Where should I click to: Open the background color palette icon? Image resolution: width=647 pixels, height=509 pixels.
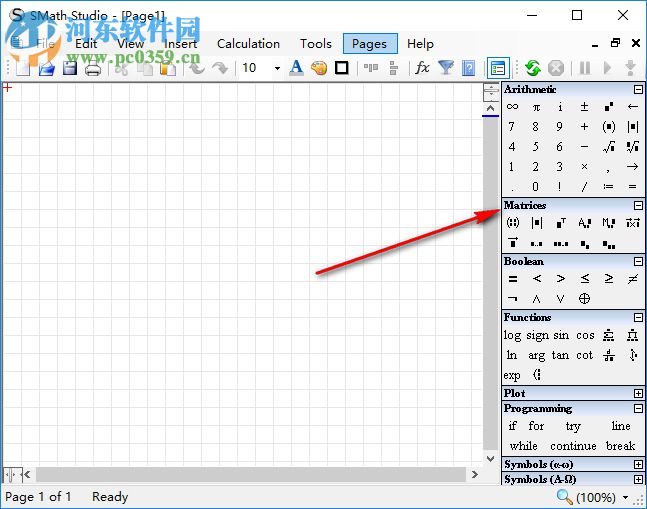click(319, 68)
